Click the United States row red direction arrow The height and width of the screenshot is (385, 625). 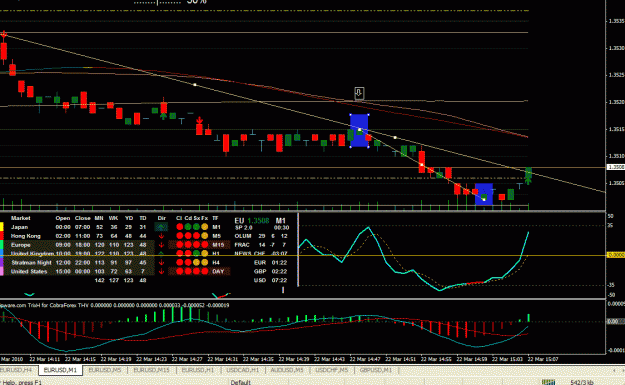pyautogui.click(x=161, y=271)
